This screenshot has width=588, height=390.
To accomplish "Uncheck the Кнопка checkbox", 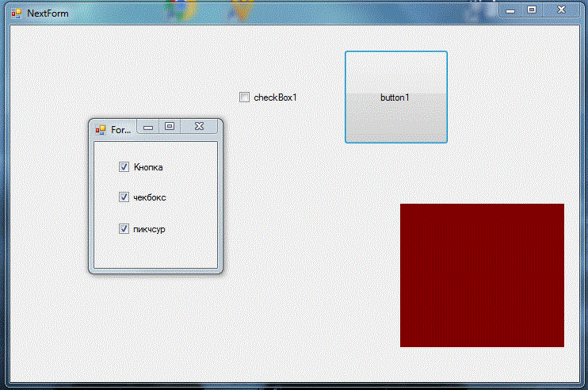I will click(x=124, y=167).
